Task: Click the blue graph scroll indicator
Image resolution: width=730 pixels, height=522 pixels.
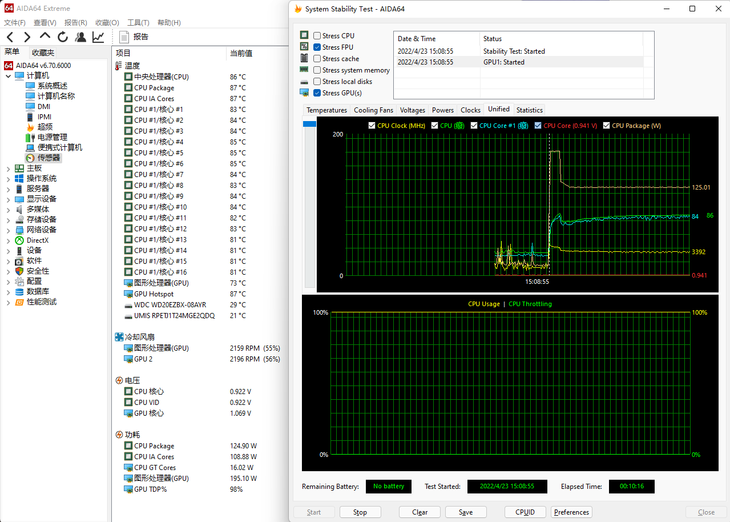Action: [x=310, y=124]
